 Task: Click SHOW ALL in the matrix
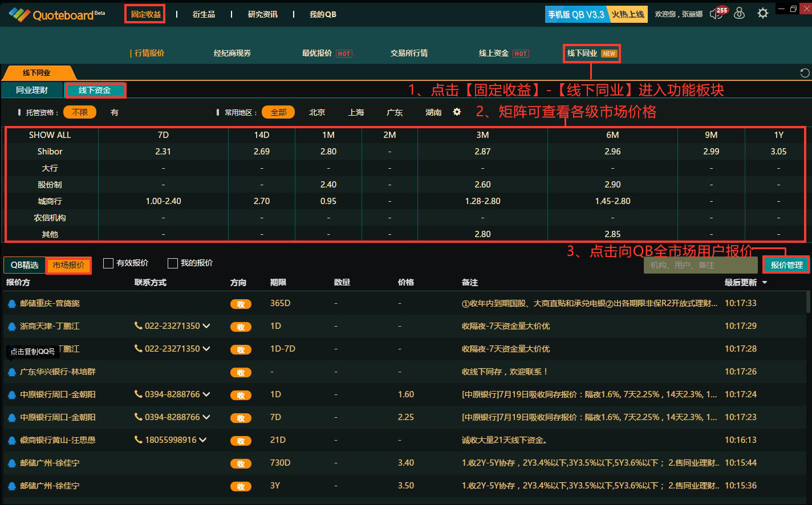pos(50,135)
